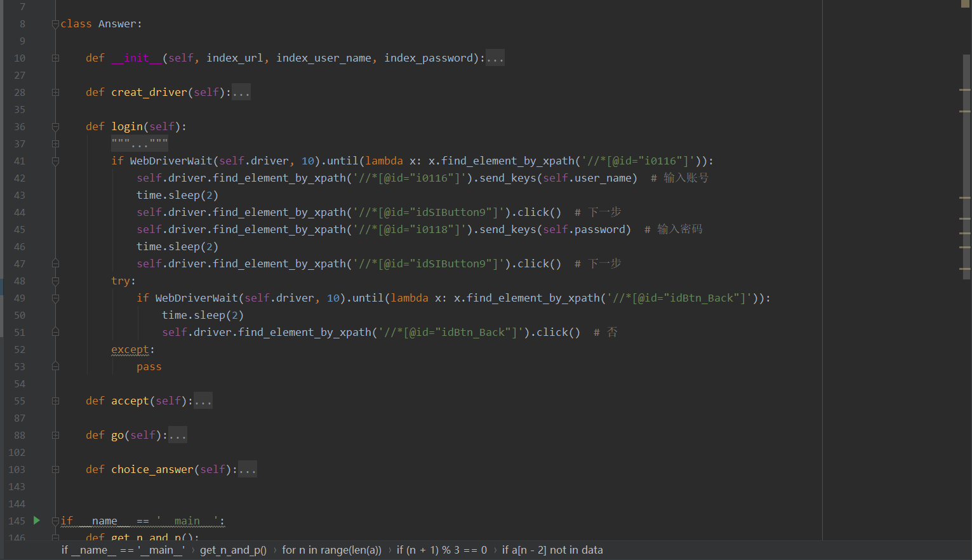
Task: Click the lambda keyword on line 49
Action: (409, 298)
